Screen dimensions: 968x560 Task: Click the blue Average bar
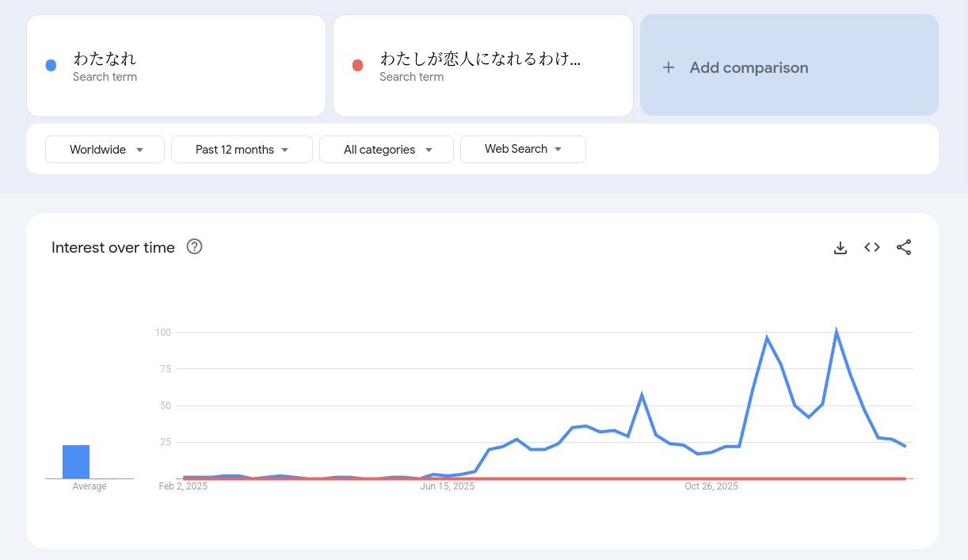(x=76, y=462)
